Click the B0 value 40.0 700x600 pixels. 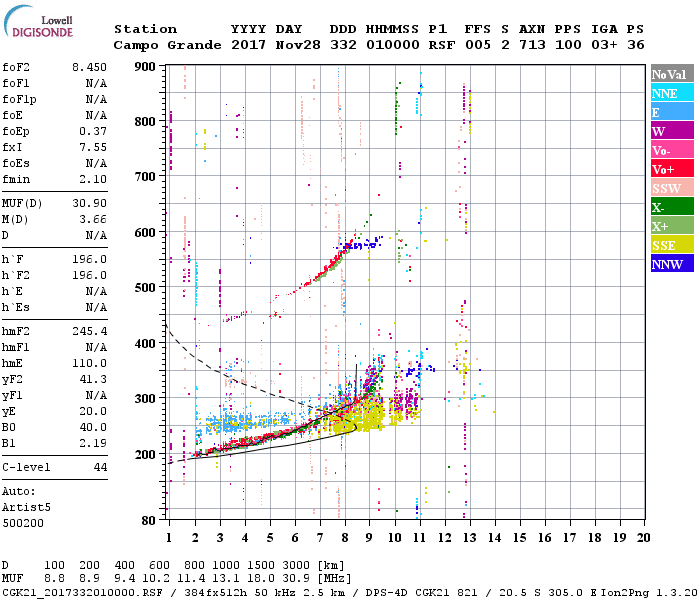coord(93,427)
